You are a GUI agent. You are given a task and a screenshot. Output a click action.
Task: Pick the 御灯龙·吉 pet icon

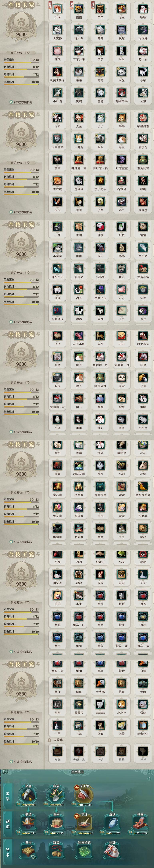[79, 160]
